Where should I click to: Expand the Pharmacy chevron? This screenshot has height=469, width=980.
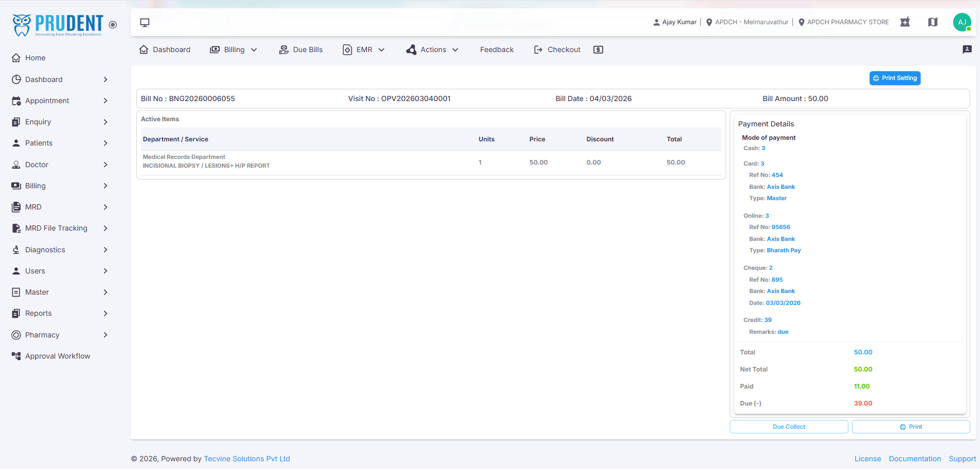point(105,335)
